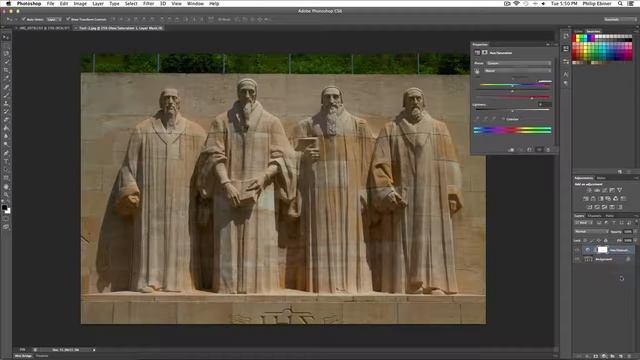Select the Zoom tool
This screenshot has width=640, height=360.
pyautogui.click(x=6, y=195)
